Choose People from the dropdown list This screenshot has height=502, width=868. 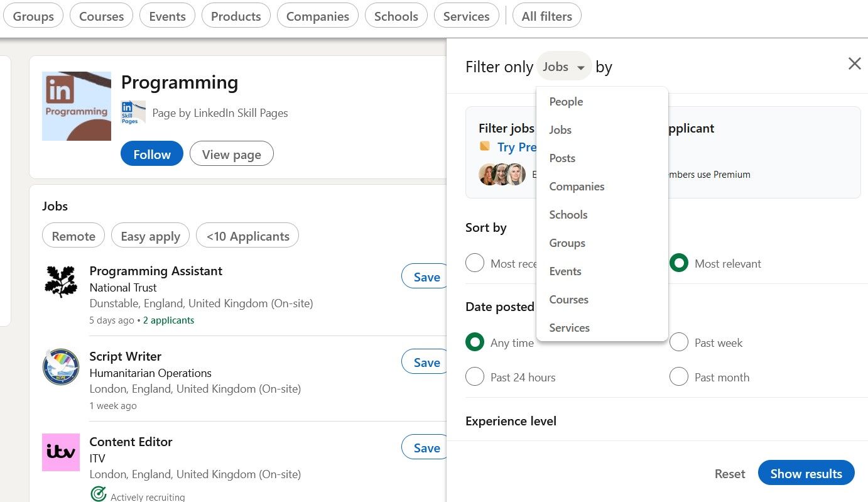click(x=566, y=102)
